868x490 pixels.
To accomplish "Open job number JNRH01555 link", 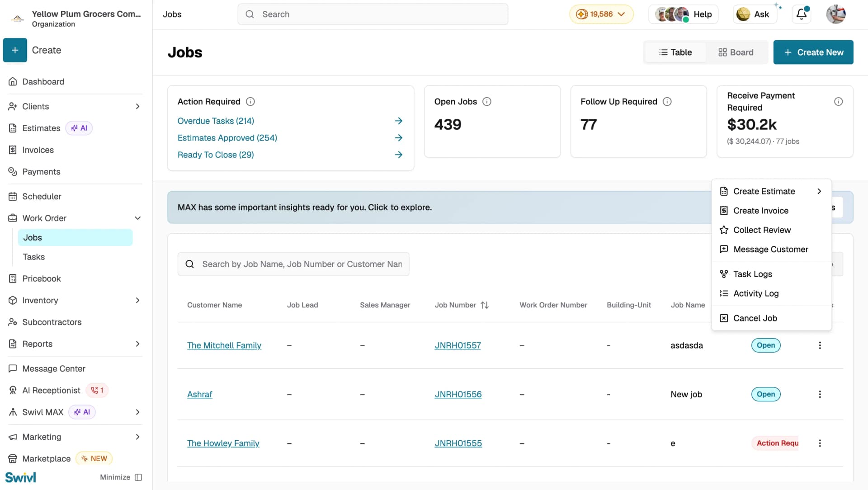I will point(458,443).
